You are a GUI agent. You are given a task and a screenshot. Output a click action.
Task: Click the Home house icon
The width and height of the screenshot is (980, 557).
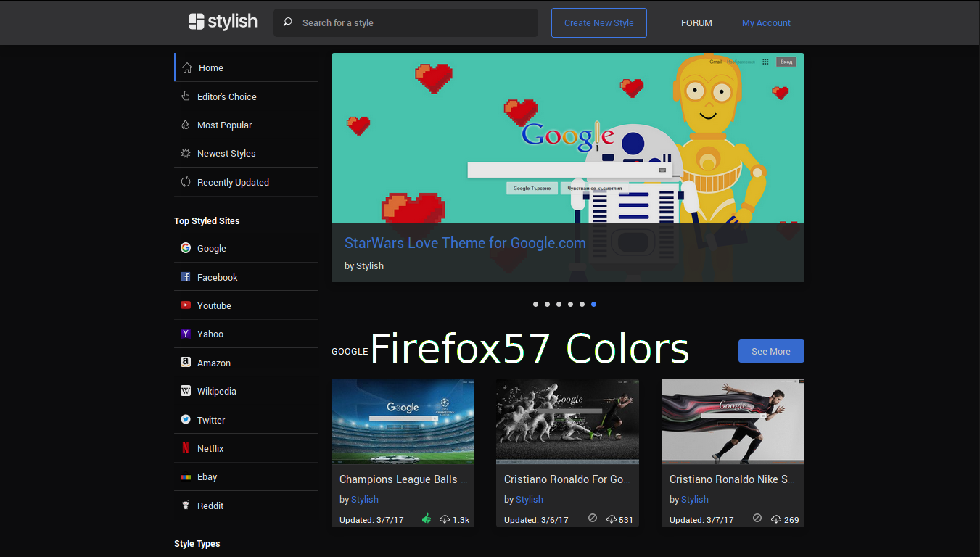point(186,67)
